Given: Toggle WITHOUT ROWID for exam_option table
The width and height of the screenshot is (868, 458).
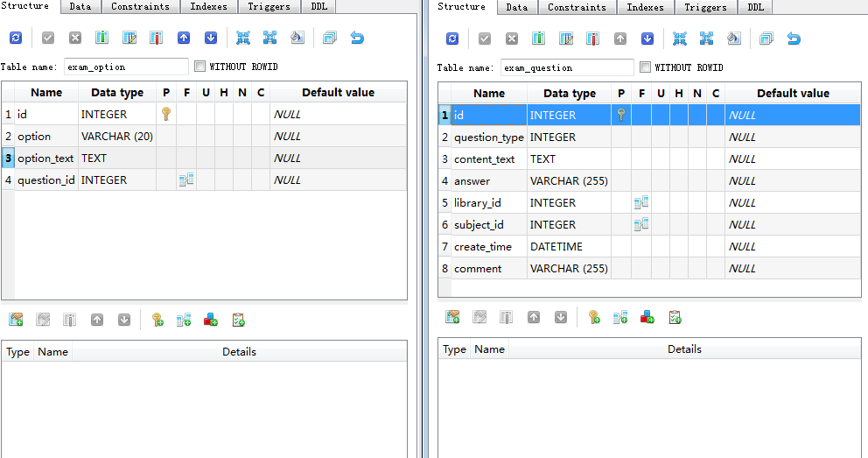Looking at the screenshot, I should 199,67.
